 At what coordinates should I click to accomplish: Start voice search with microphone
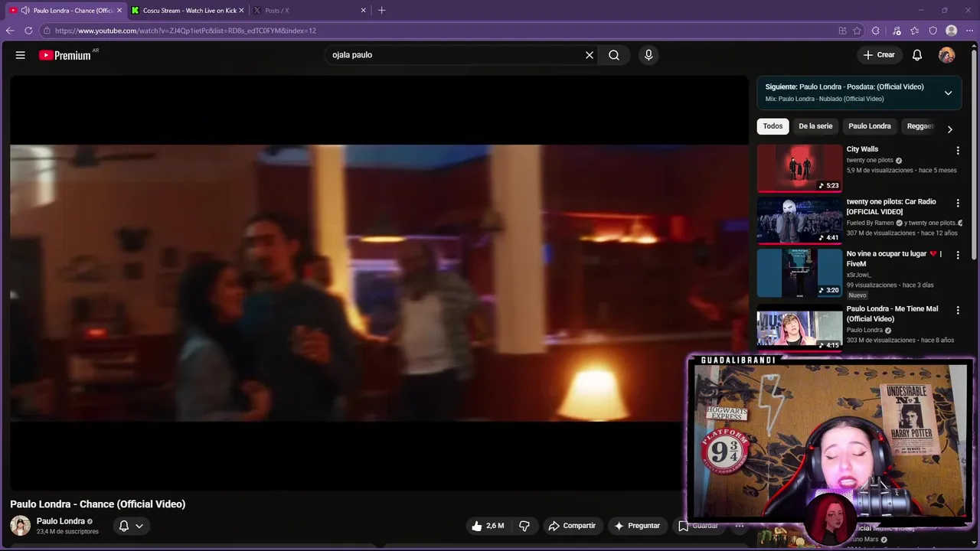(x=648, y=55)
